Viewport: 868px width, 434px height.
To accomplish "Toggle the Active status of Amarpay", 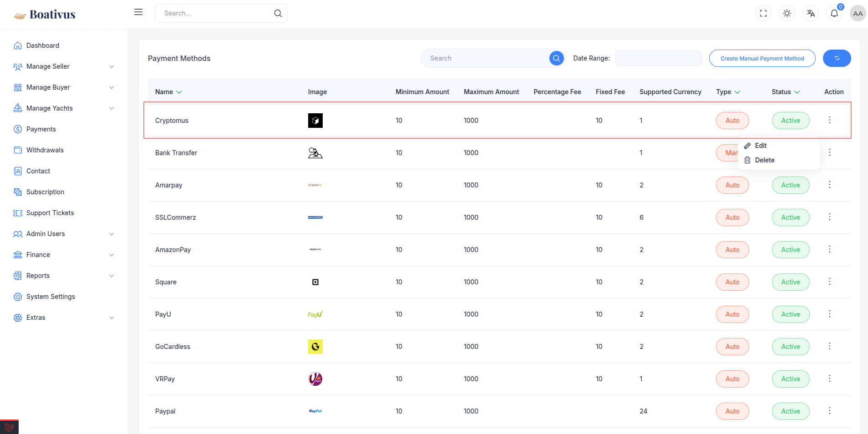I will coord(791,185).
